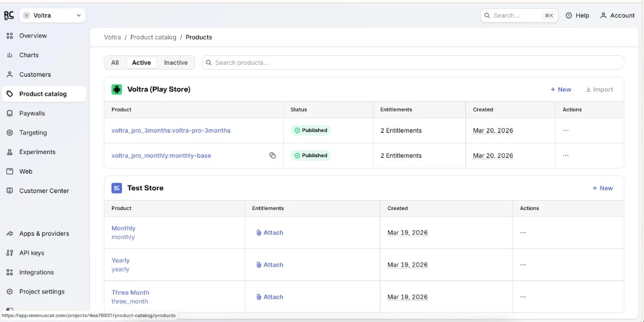Click the API keys icon

pos(9,253)
